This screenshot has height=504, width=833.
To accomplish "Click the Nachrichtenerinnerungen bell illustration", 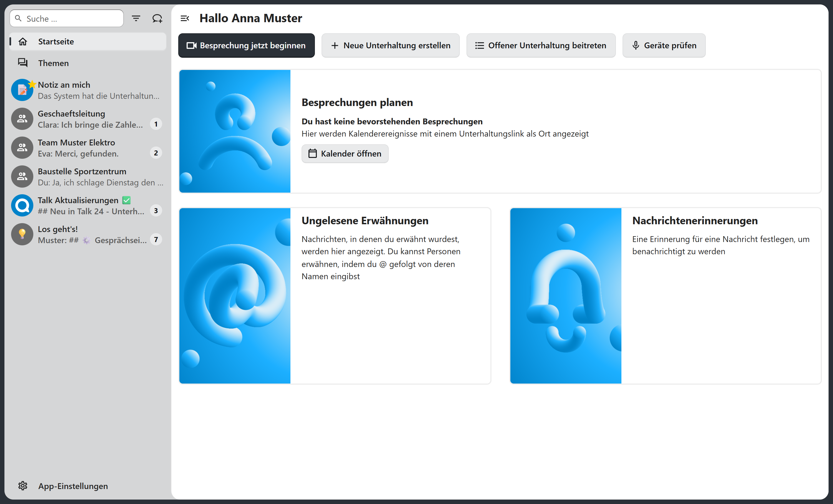I will tap(566, 296).
